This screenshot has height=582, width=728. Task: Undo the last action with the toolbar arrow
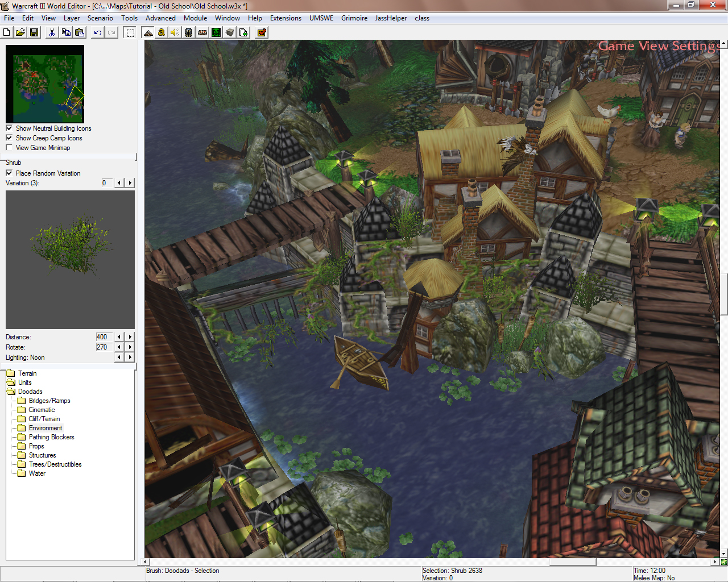(x=98, y=32)
